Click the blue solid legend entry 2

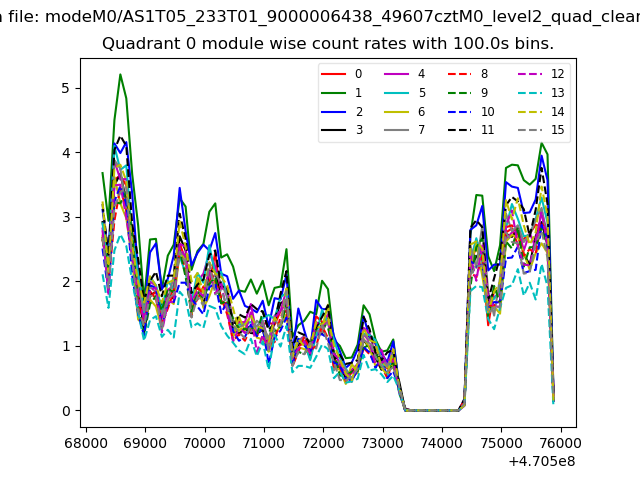tap(342, 112)
